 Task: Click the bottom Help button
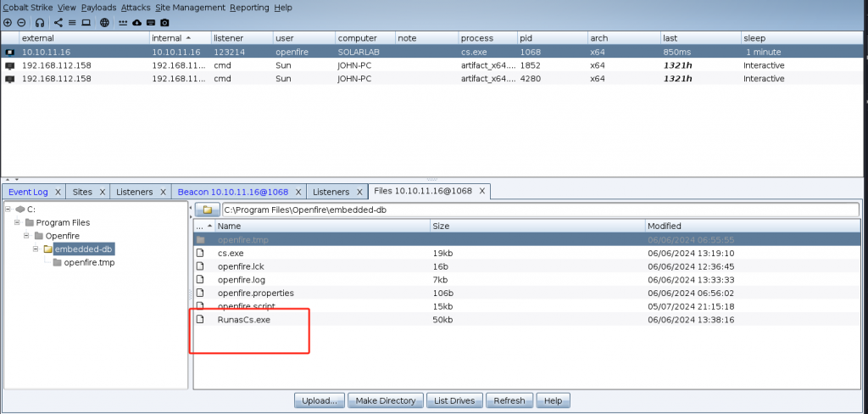[553, 400]
